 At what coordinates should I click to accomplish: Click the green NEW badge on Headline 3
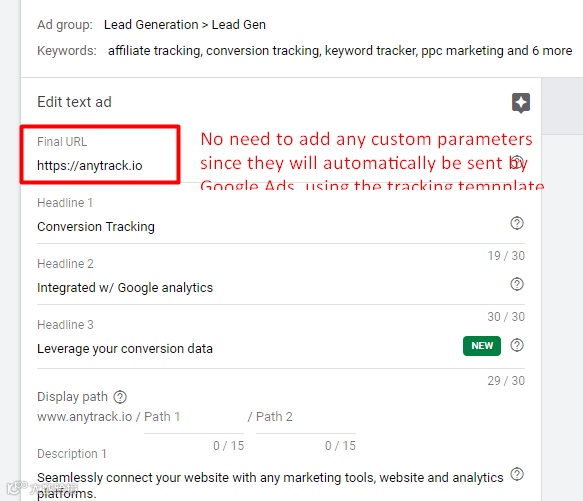pyautogui.click(x=482, y=346)
